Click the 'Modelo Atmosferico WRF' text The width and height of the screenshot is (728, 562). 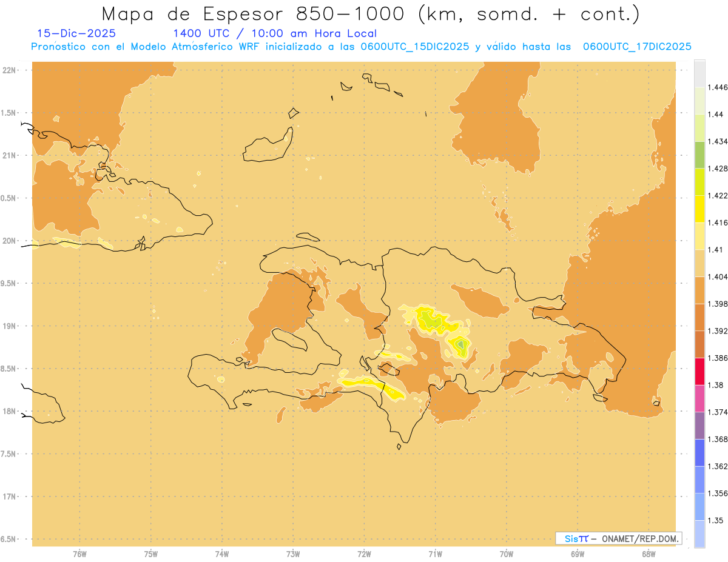195,47
